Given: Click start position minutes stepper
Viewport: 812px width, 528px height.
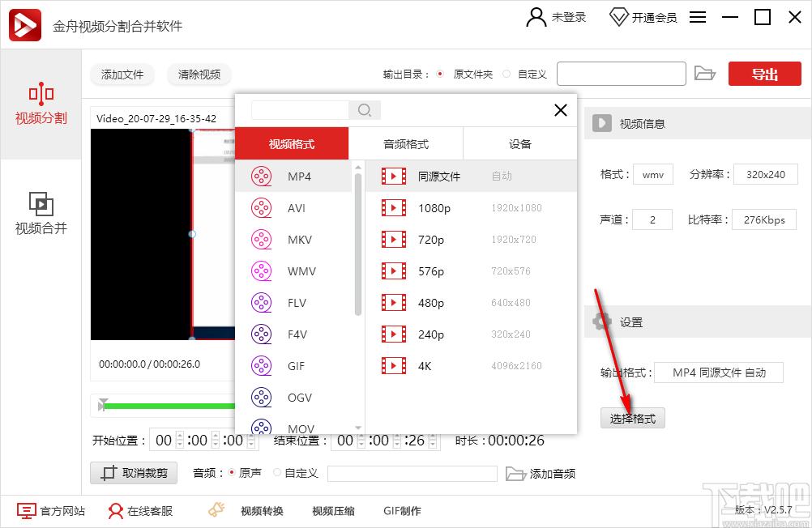Looking at the screenshot, I should (216, 441).
